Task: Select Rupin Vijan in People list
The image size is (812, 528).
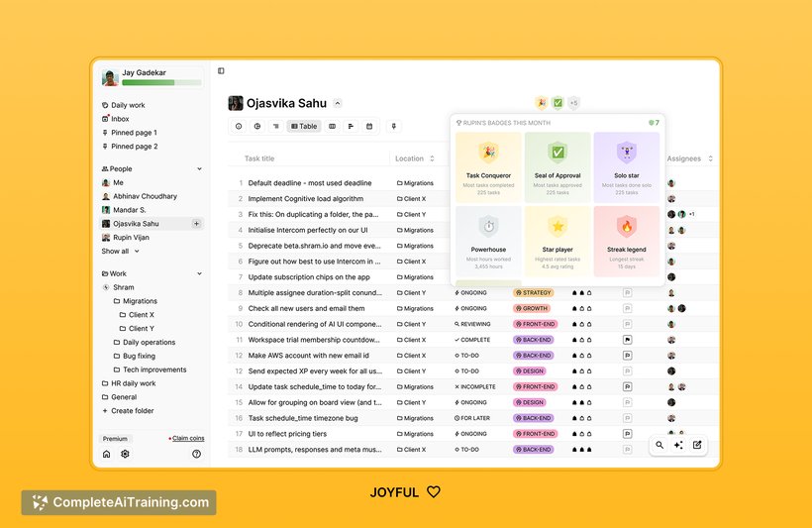Action: point(126,238)
